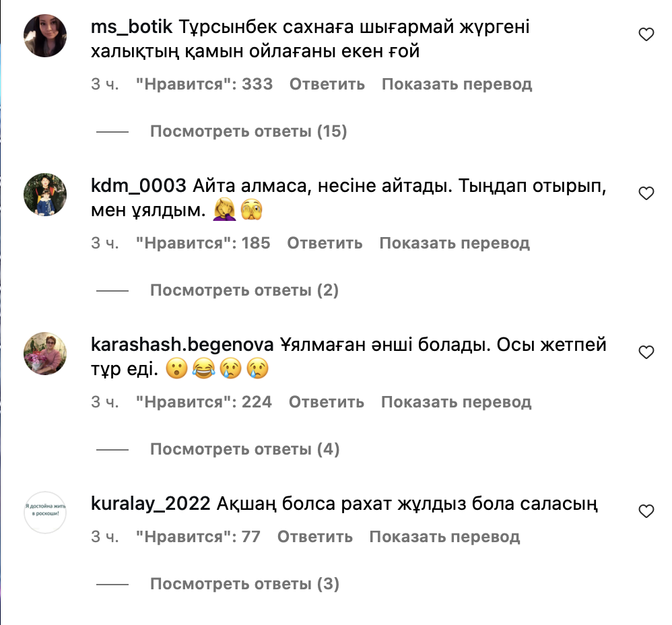Open username link kuralay_2022

click(150, 504)
